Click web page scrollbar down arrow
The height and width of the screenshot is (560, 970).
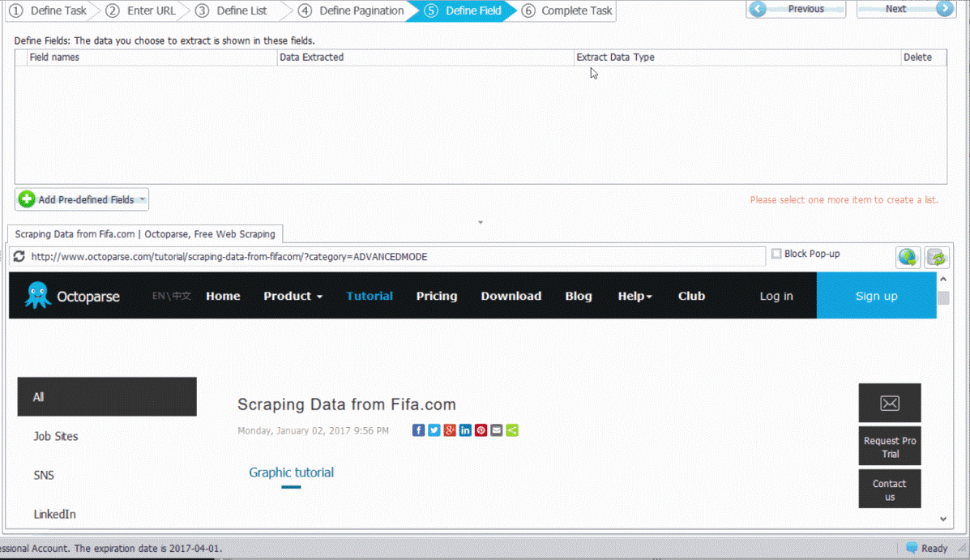pyautogui.click(x=942, y=519)
